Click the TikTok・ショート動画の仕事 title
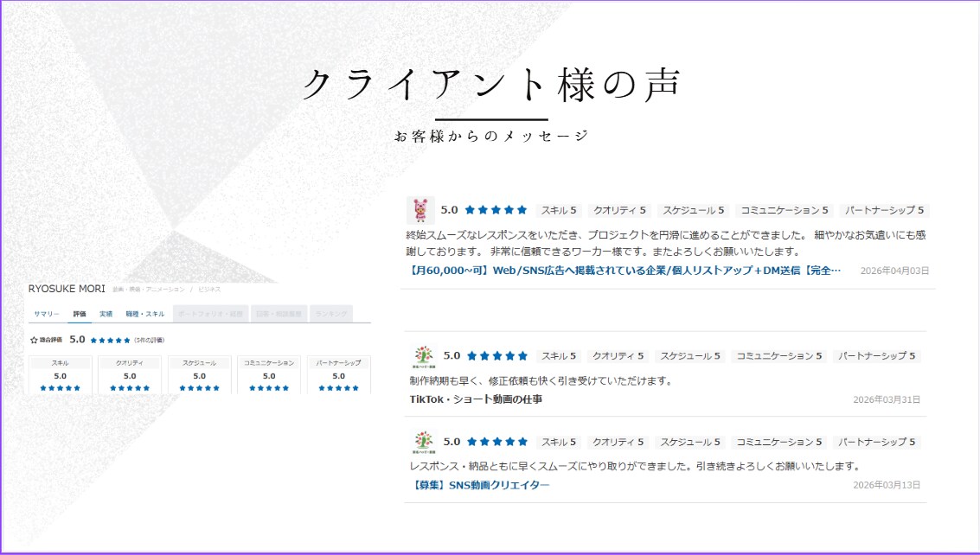Screen dimensions: 980x555 point(476,399)
